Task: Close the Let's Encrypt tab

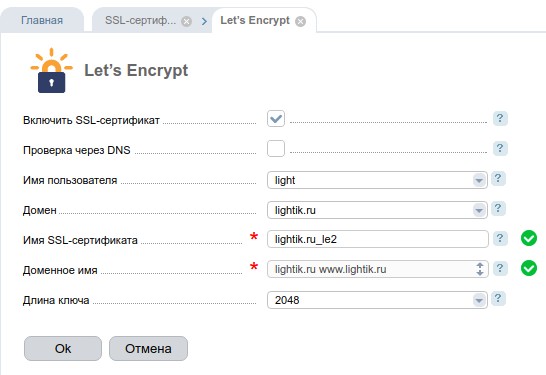Action: (x=301, y=22)
